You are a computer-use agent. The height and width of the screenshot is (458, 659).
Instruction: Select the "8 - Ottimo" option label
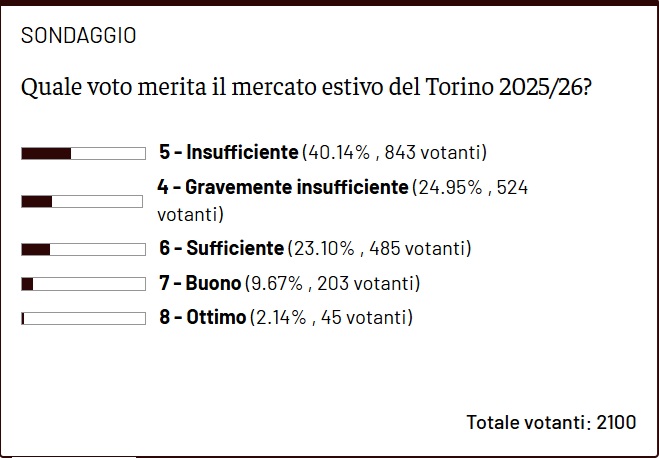(202, 319)
